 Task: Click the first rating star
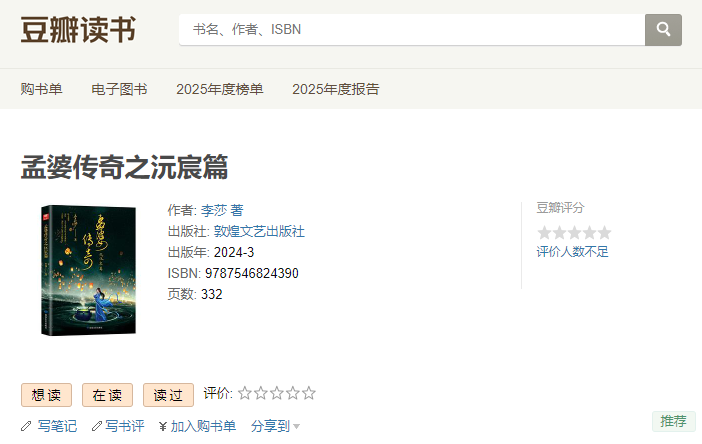click(245, 394)
